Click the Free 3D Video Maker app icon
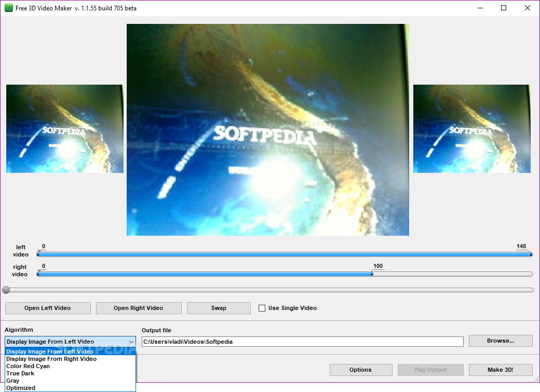Viewport: 540px width, 392px height. (x=9, y=8)
